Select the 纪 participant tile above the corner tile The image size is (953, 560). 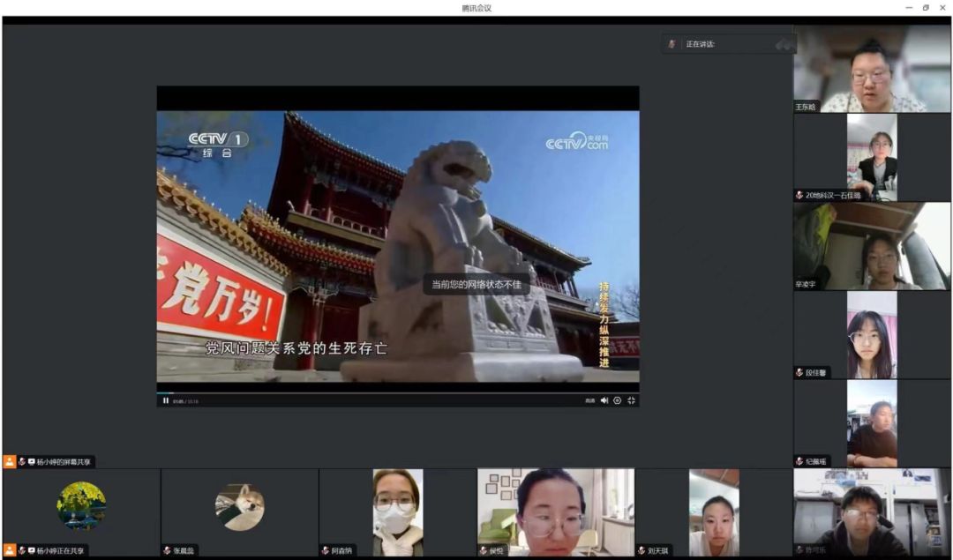tap(872, 423)
